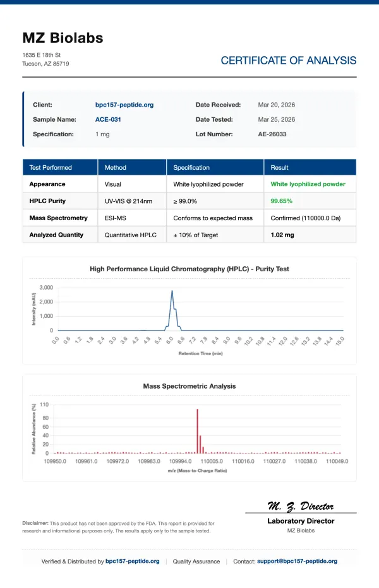
Task: Select the HPLC Purity row label
Action: tap(47, 201)
